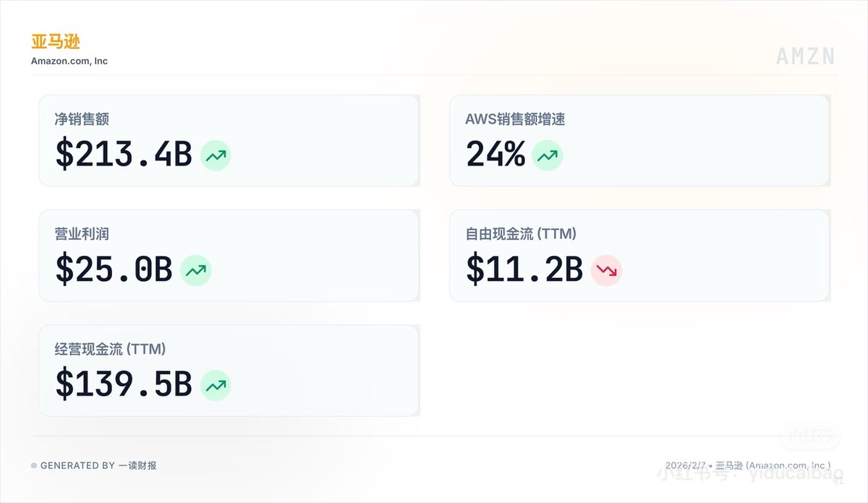The width and height of the screenshot is (868, 503).
Task: Click the red downtrend icon beside $11.2B
Action: click(x=606, y=270)
